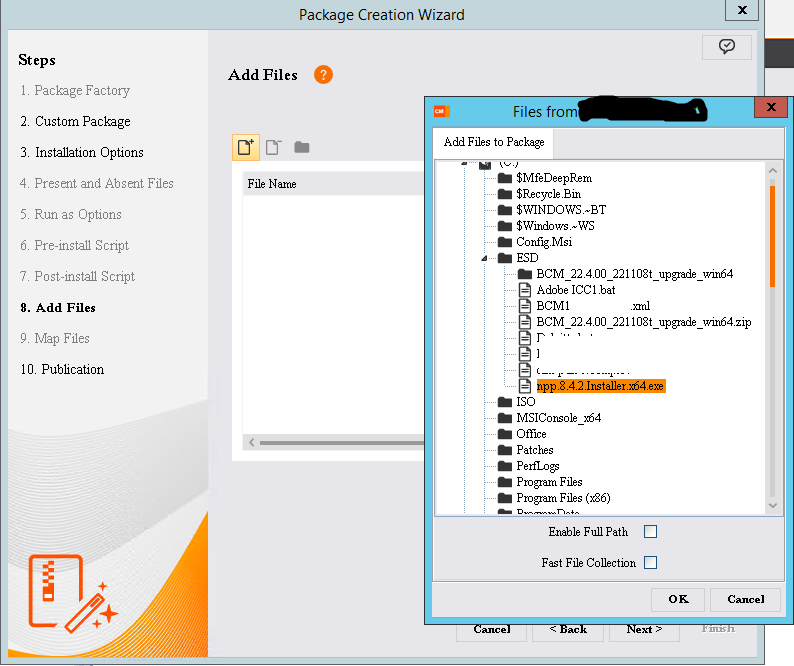
Task: Click the Remove File toolbar icon
Action: click(273, 148)
